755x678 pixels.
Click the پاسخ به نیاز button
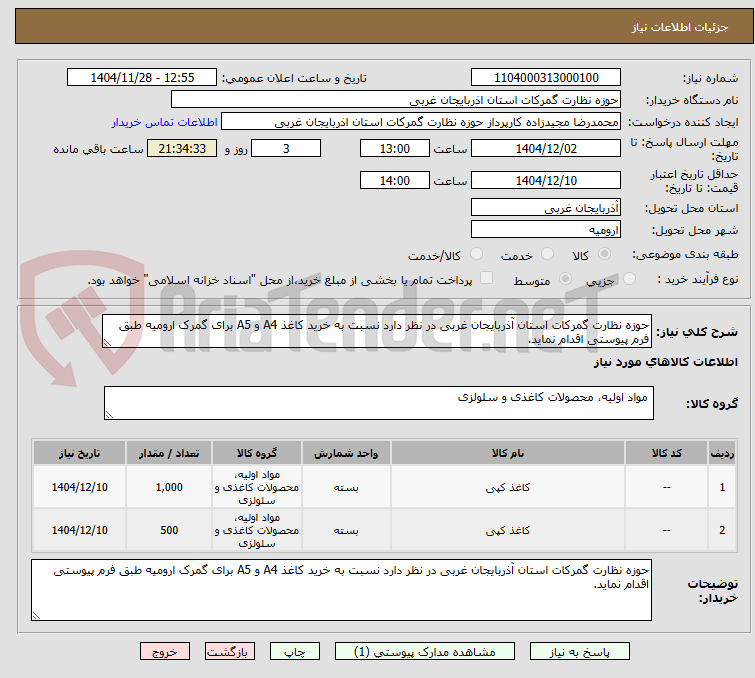coord(579,652)
